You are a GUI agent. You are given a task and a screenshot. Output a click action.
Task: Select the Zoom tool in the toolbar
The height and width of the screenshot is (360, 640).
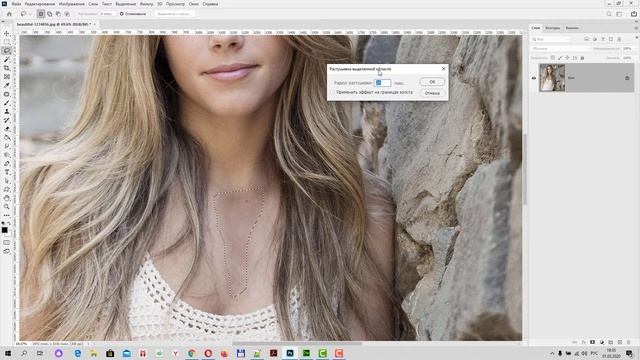[x=7, y=207]
